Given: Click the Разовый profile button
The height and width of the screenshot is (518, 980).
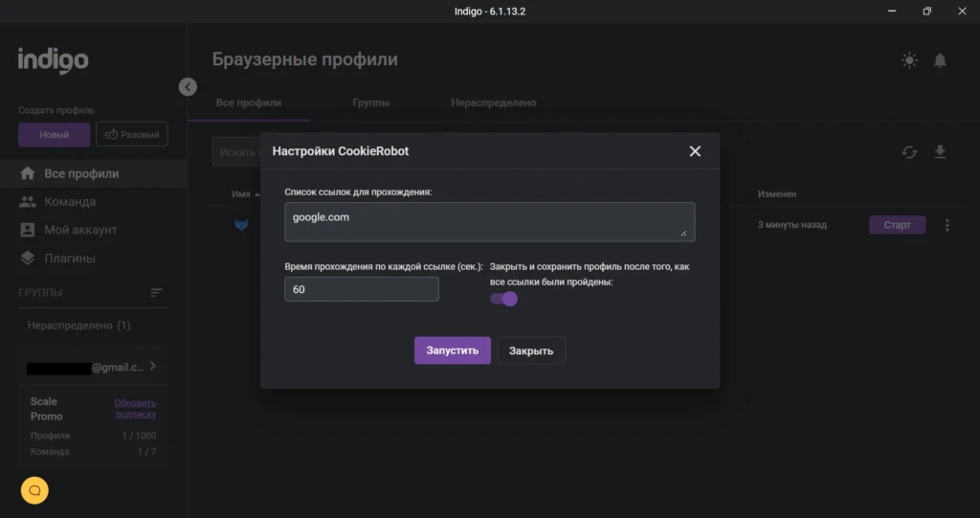Looking at the screenshot, I should [132, 134].
